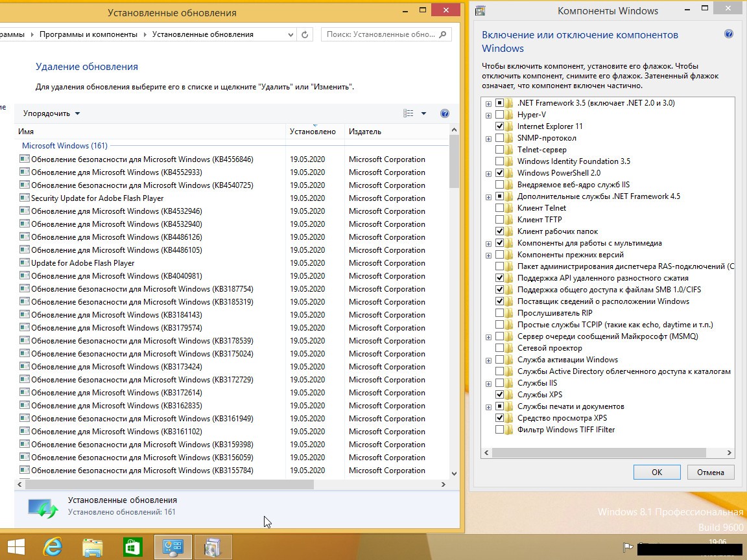Click the updates list vertical scrollbar thumb
Screen dimensions: 747x560
pos(454,161)
